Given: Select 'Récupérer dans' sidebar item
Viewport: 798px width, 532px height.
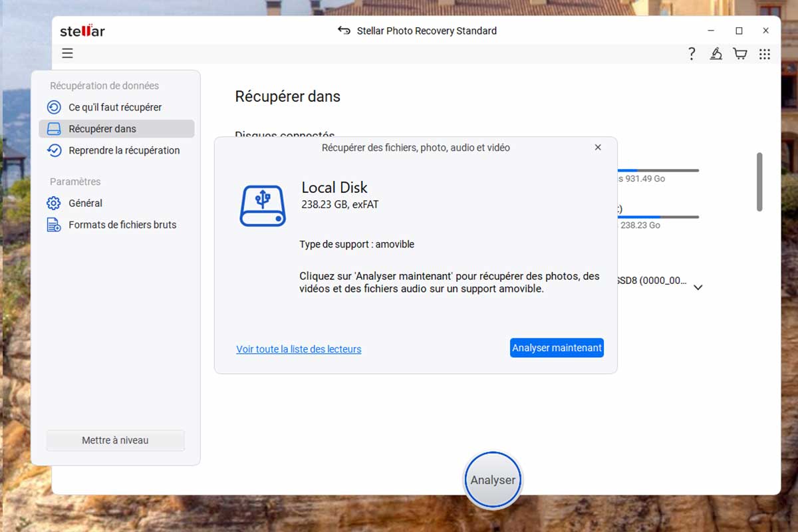Looking at the screenshot, I should (x=102, y=129).
